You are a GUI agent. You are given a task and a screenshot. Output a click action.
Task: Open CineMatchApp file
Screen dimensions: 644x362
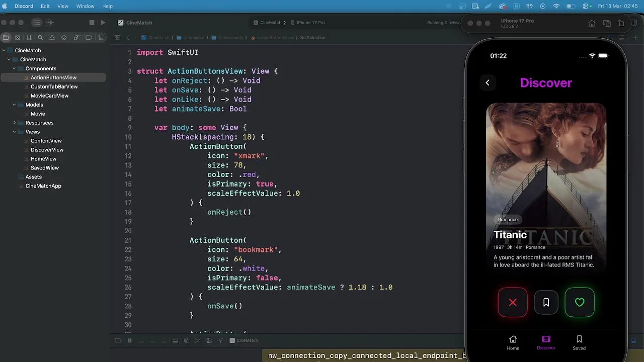tap(43, 187)
